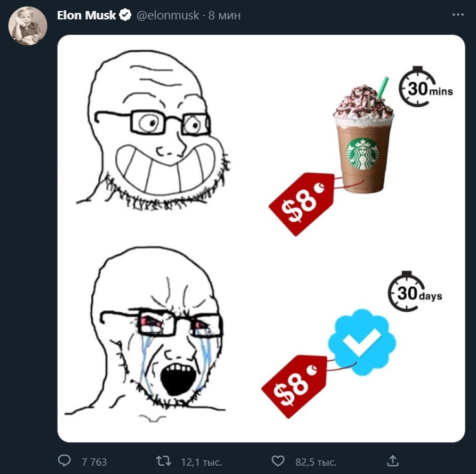476x474 pixels.
Task: Open the 8 мин timestamp link
Action: (x=224, y=16)
